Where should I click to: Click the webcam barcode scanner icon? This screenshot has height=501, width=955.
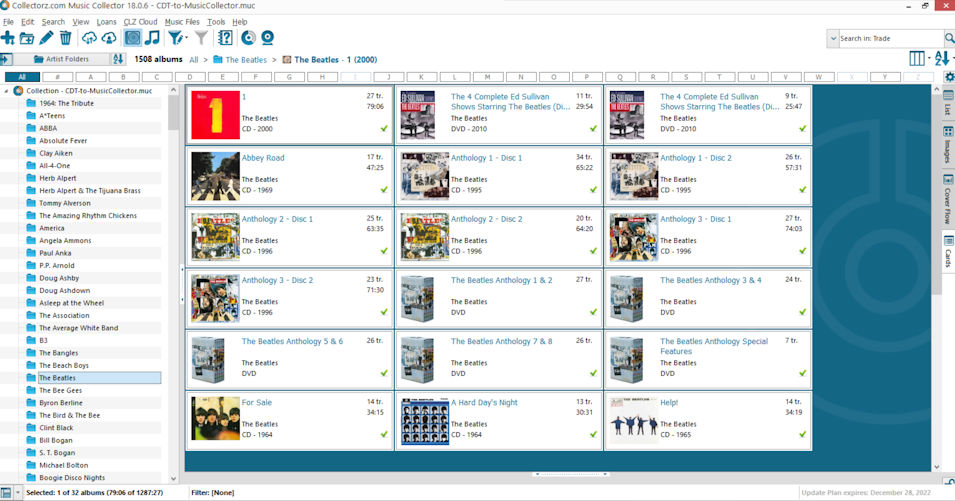pos(267,38)
